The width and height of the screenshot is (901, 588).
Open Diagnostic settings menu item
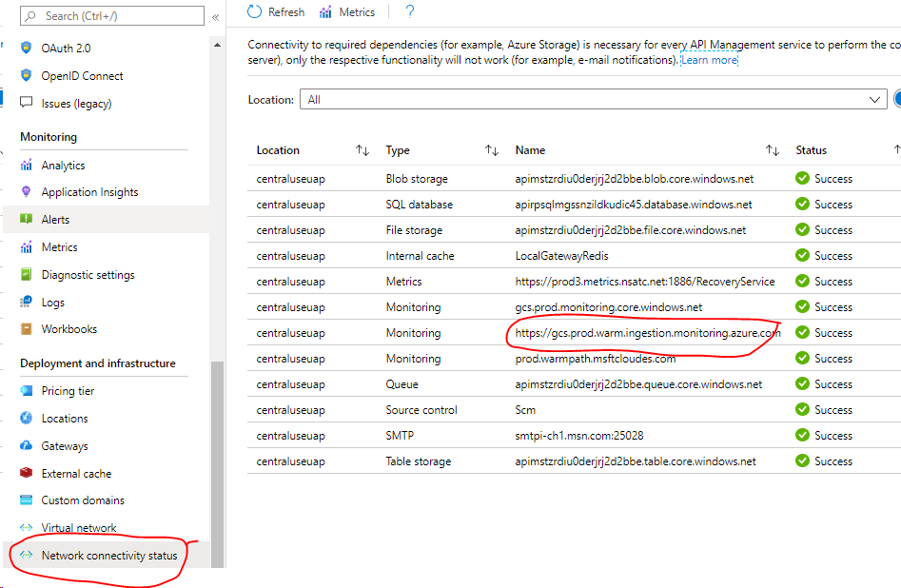click(x=88, y=275)
